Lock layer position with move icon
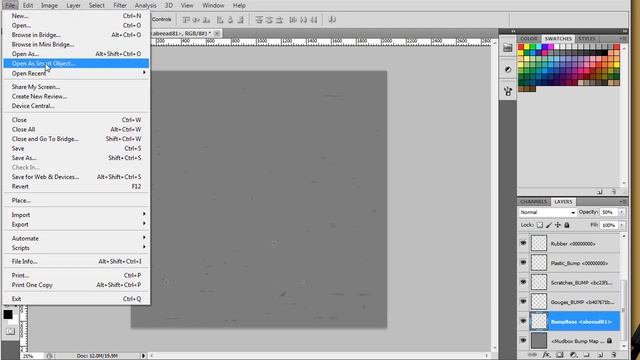This screenshot has width=640, height=360. coord(558,225)
